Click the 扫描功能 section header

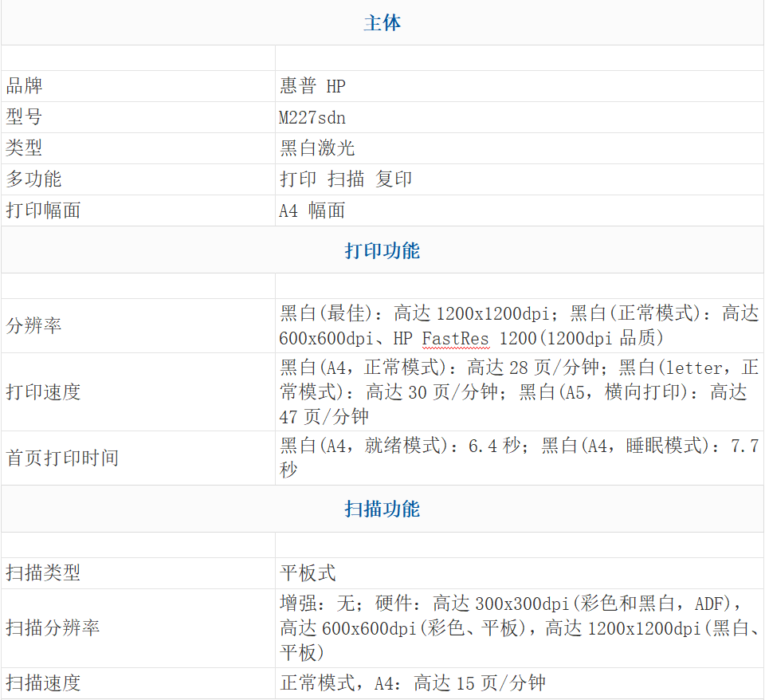coord(382,509)
